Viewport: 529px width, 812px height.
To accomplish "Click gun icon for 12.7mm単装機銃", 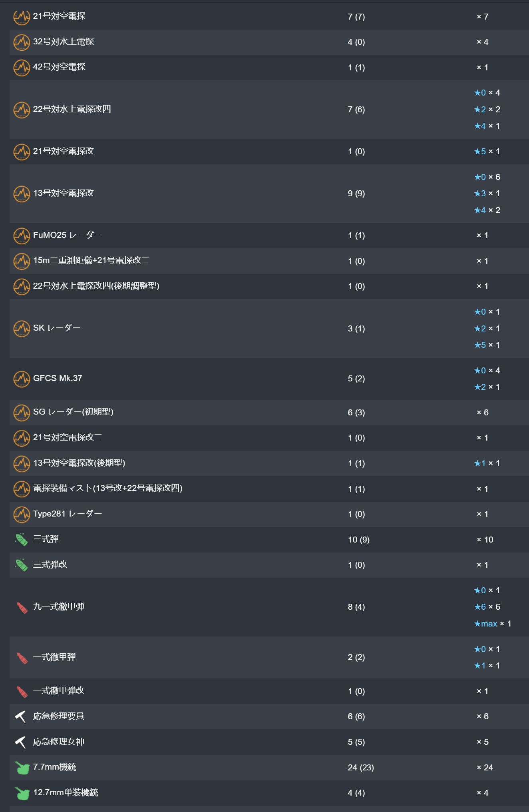I will [x=22, y=793].
